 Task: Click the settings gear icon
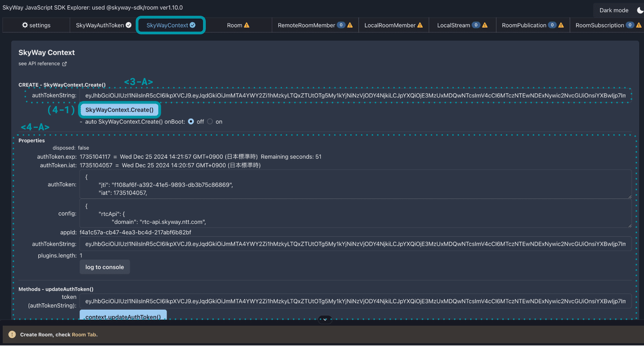click(x=24, y=25)
